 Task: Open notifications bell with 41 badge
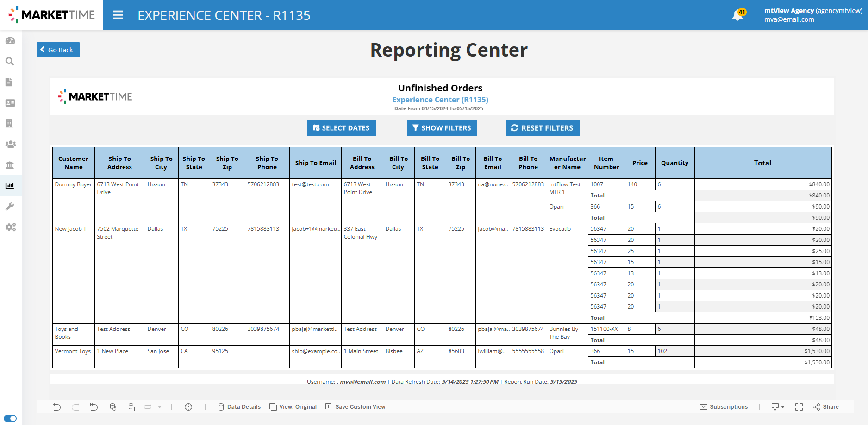pos(739,15)
